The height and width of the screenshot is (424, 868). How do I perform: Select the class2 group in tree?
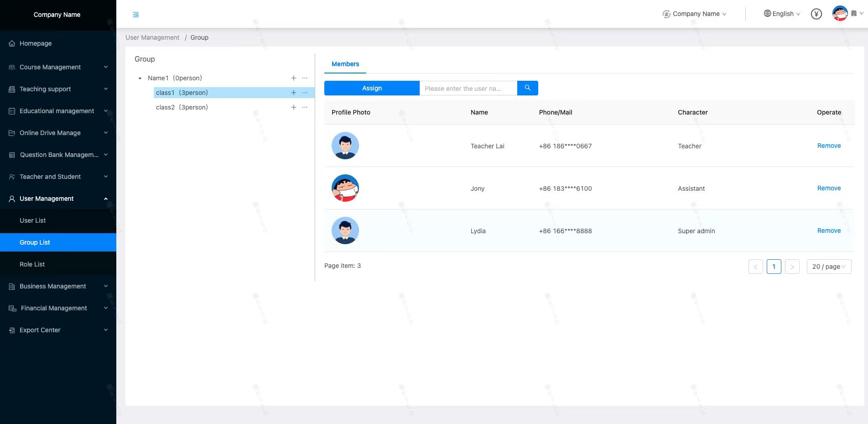[x=182, y=107]
